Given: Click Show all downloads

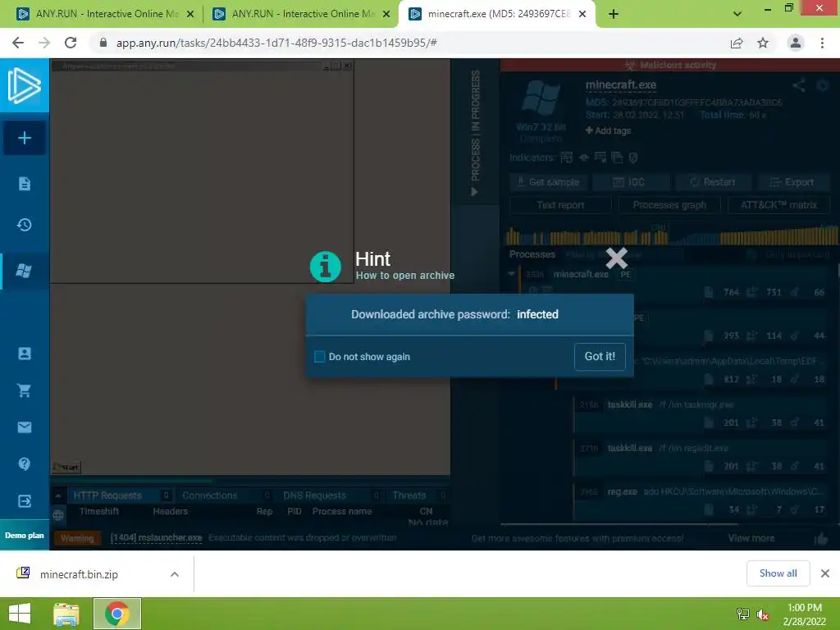Looking at the screenshot, I should [778, 573].
